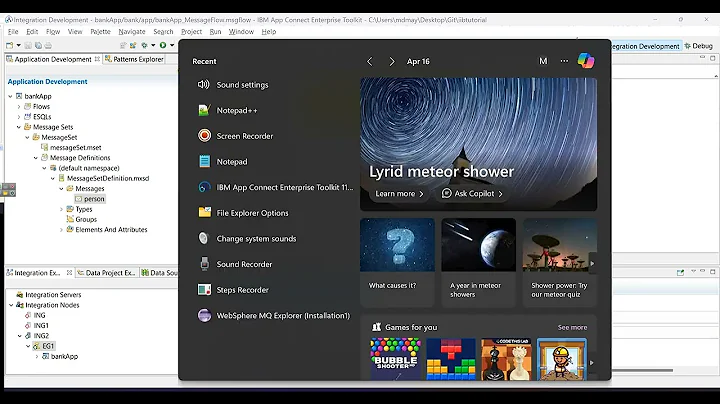Select the Groups tree item
The width and height of the screenshot is (720, 404).
coord(82,219)
